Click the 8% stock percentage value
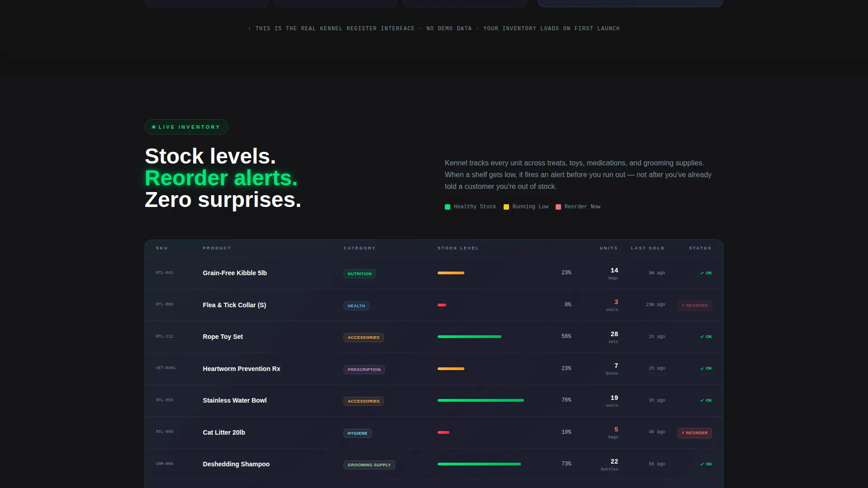This screenshot has width=868, height=488. pyautogui.click(x=568, y=305)
